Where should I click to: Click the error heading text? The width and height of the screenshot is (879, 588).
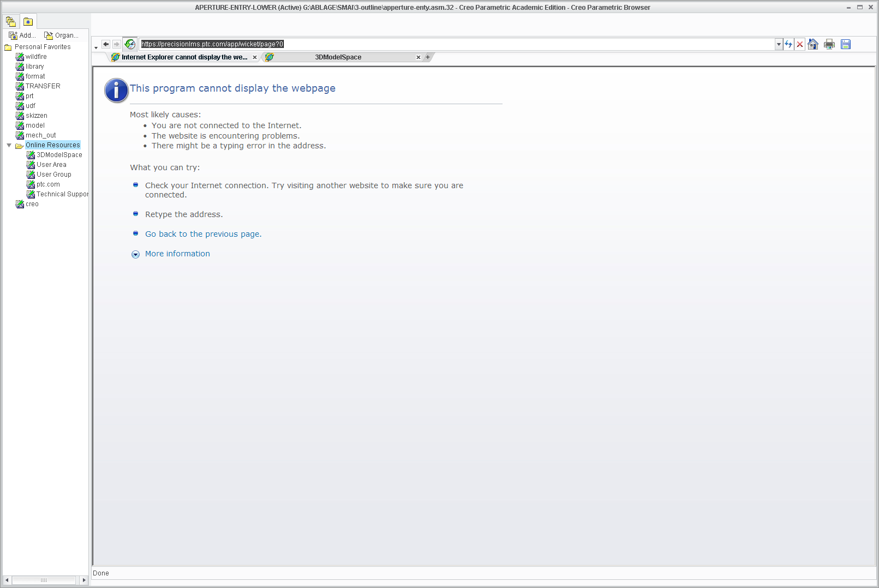232,88
